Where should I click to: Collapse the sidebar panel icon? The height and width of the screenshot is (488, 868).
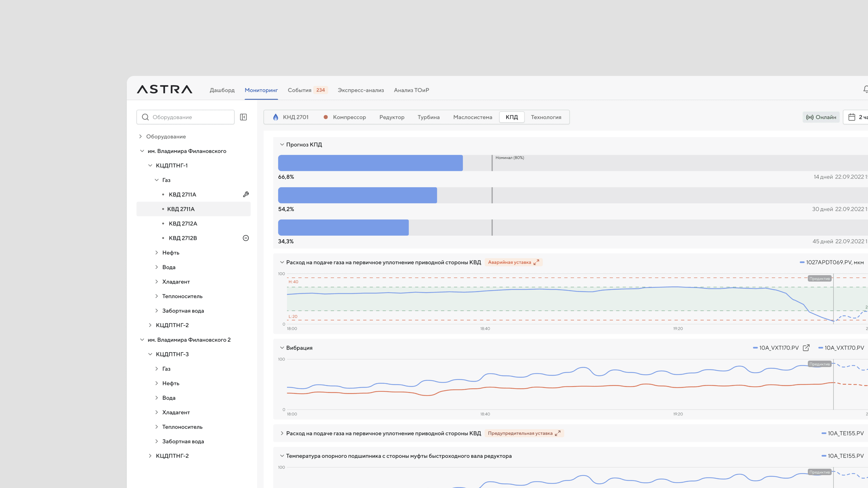point(243,117)
